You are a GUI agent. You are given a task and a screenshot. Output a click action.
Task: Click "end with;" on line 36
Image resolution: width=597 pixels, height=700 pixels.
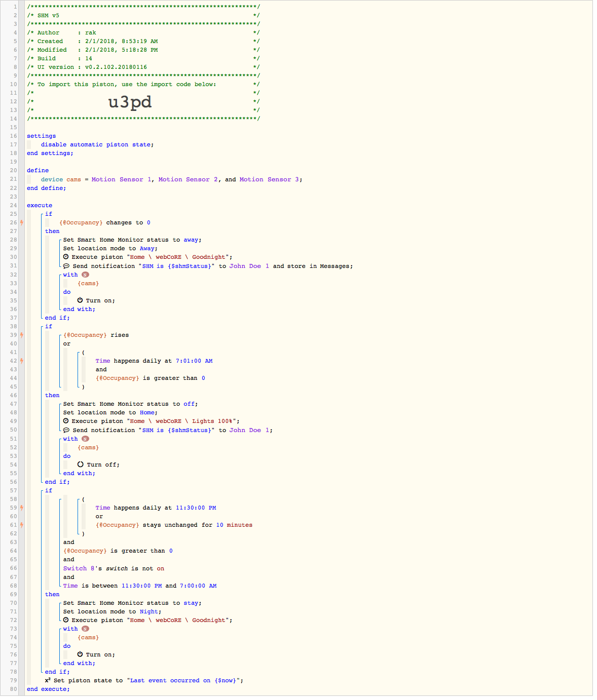[x=79, y=309]
